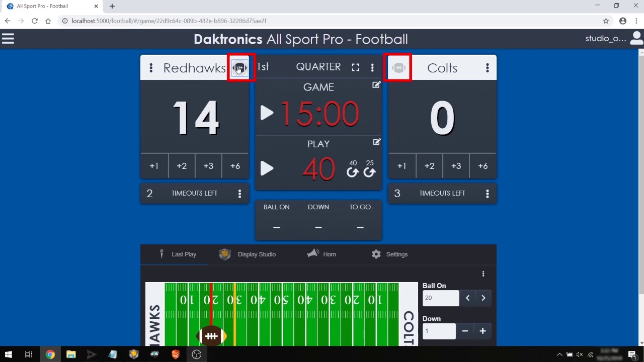Add 2 points to Colts

coord(429,166)
